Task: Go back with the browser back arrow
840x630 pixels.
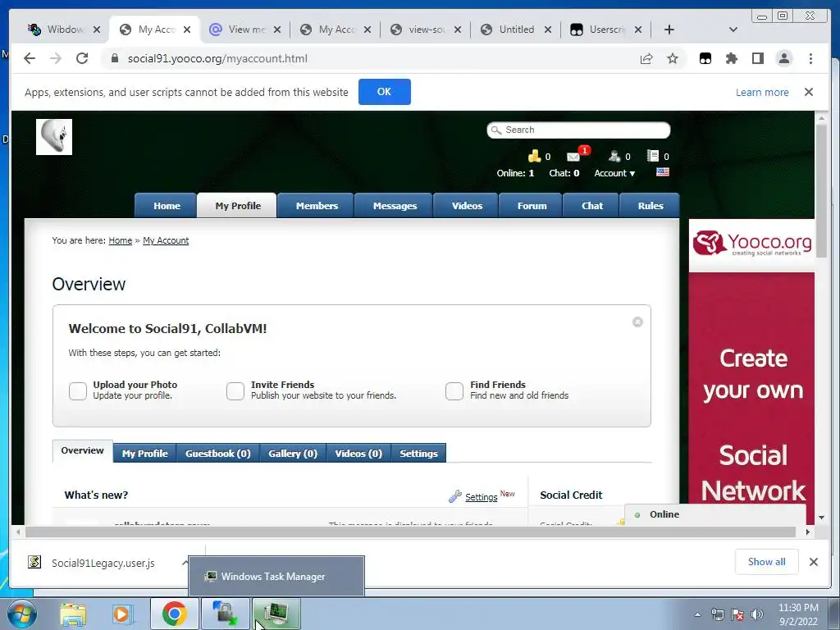Action: (x=30, y=58)
